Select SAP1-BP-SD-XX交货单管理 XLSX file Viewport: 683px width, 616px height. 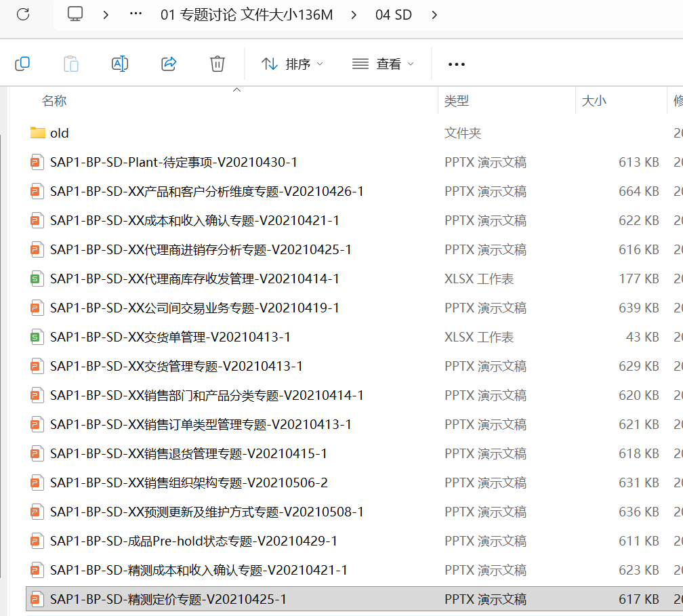pyautogui.click(x=170, y=337)
